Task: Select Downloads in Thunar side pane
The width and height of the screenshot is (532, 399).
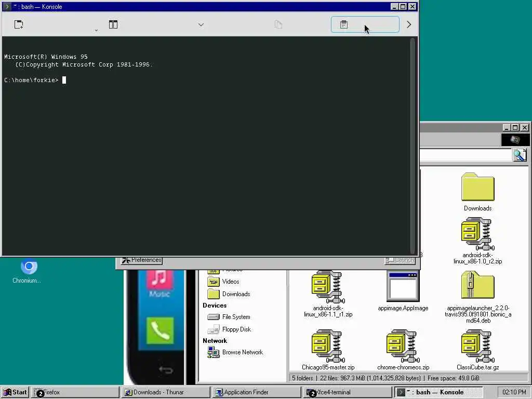Action: 236,294
